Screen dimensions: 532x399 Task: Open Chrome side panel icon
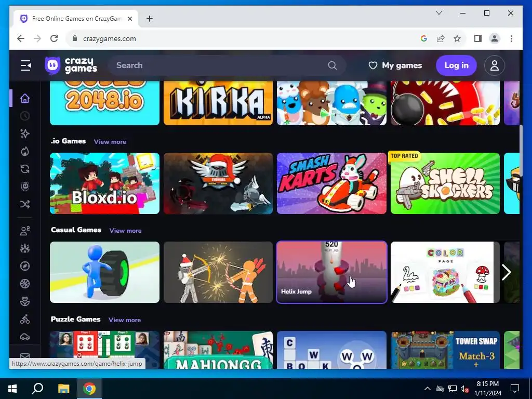478,38
